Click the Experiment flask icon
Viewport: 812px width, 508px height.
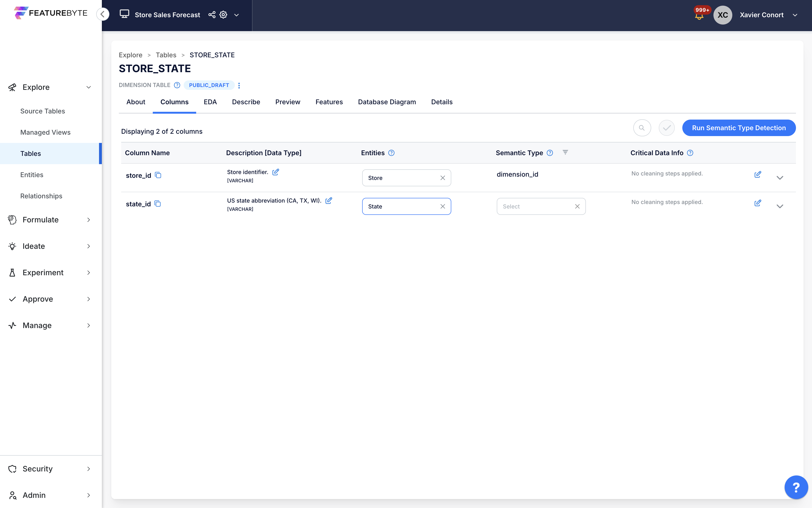12,272
